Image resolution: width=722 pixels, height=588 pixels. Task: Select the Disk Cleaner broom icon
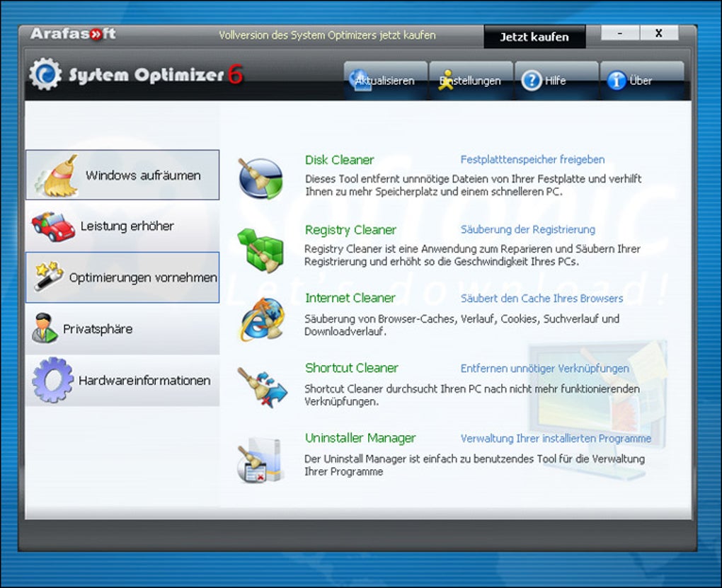(x=260, y=177)
